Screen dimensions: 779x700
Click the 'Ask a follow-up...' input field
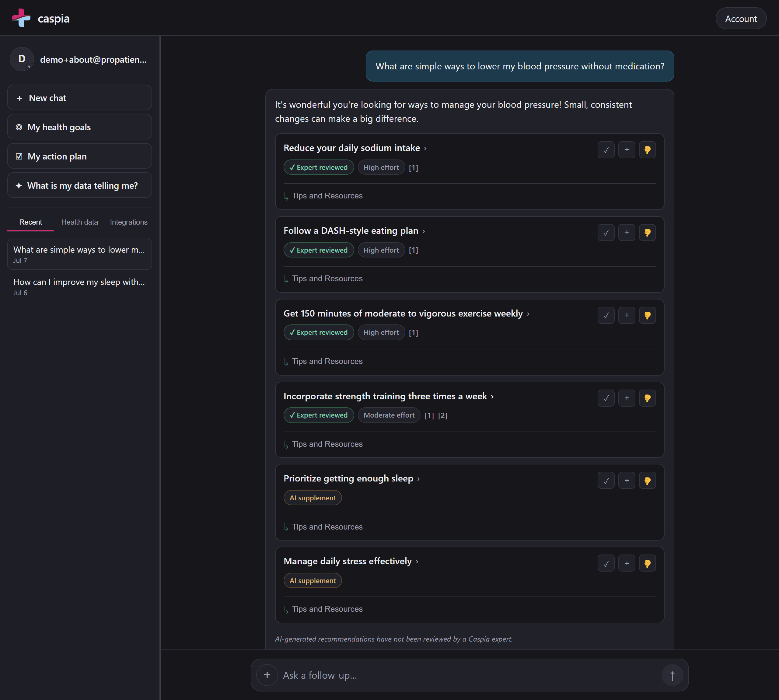(x=469, y=675)
